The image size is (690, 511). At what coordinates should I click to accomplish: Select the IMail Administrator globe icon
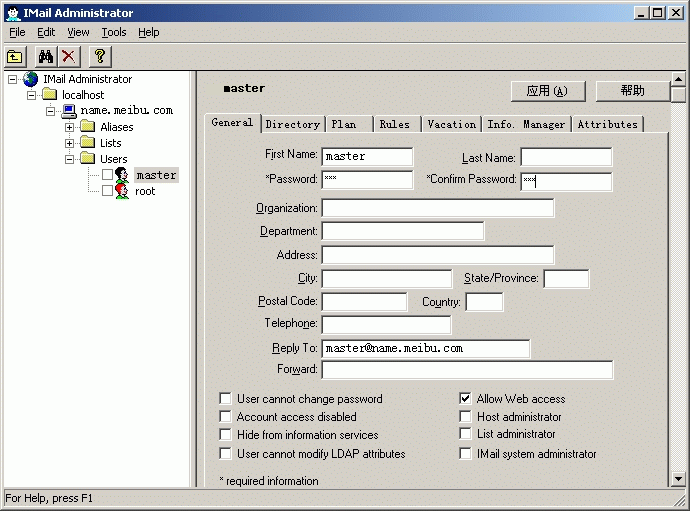click(x=31, y=79)
